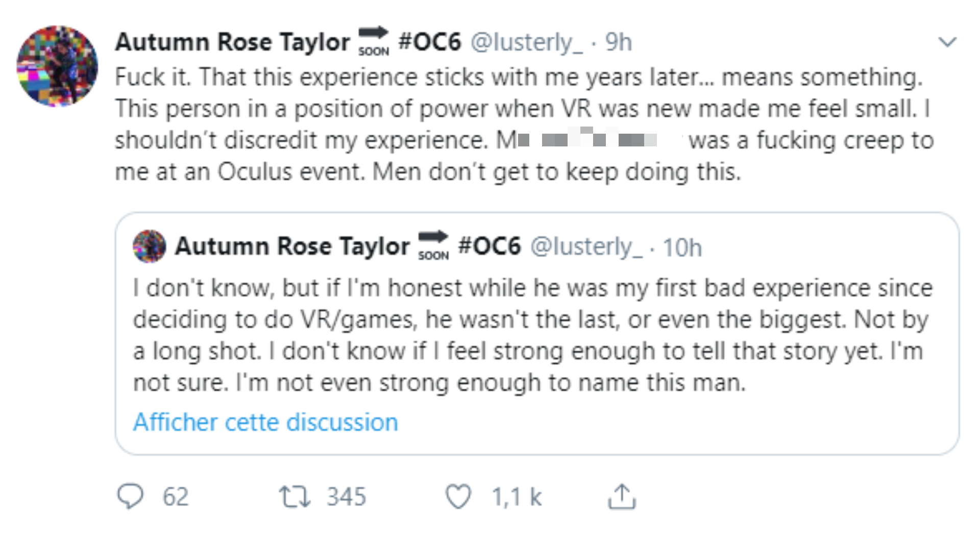
Task: Like the tweet with the heart icon
Action: point(458,496)
